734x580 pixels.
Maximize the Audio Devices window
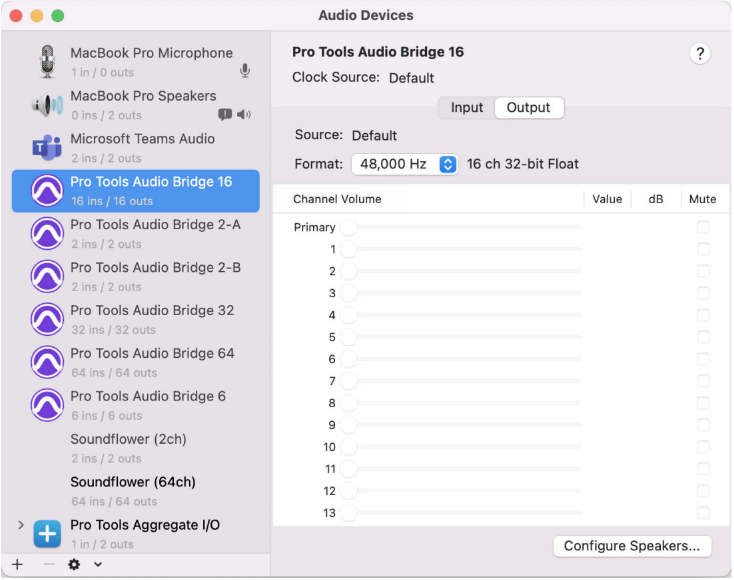point(58,16)
